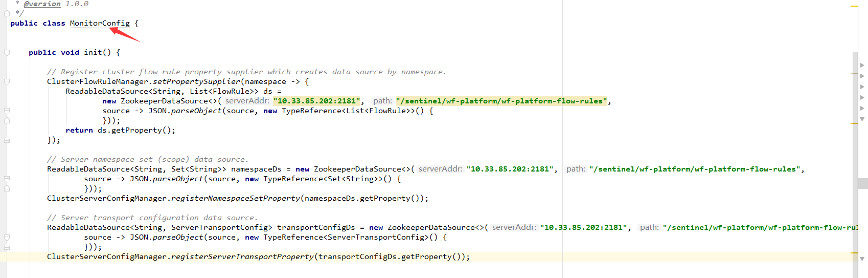Click registerServerTransportProperty method call
This screenshot has width=868, height=278.
tap(242, 256)
